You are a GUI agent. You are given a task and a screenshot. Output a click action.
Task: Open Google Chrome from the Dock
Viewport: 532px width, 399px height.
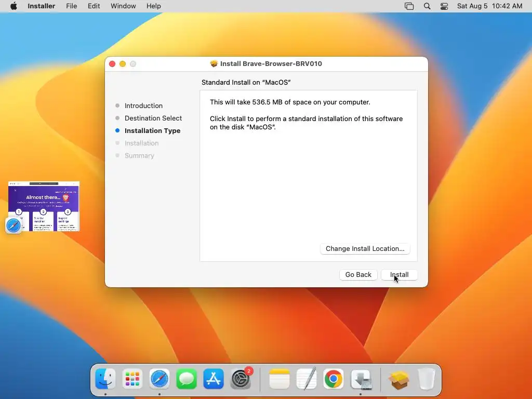coord(334,379)
